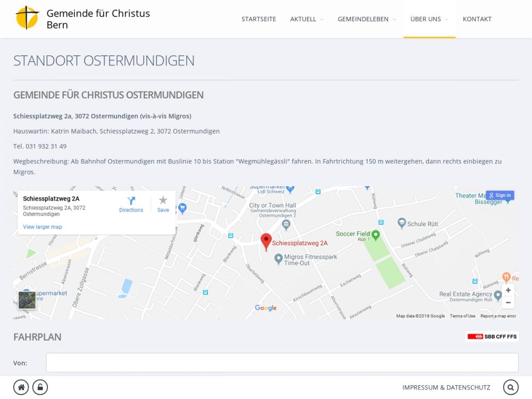
Task: Click the Soccer Field green marker
Action: coord(376,234)
